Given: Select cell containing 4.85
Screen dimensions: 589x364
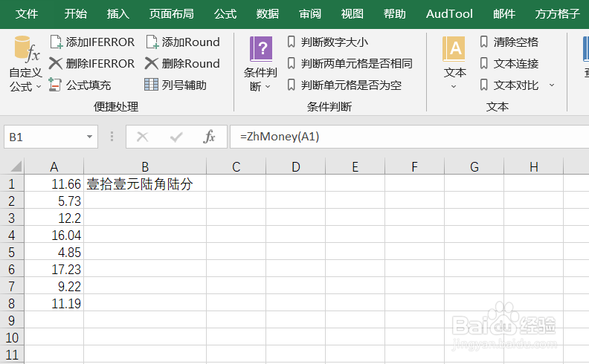Looking at the screenshot, I should 54,252.
